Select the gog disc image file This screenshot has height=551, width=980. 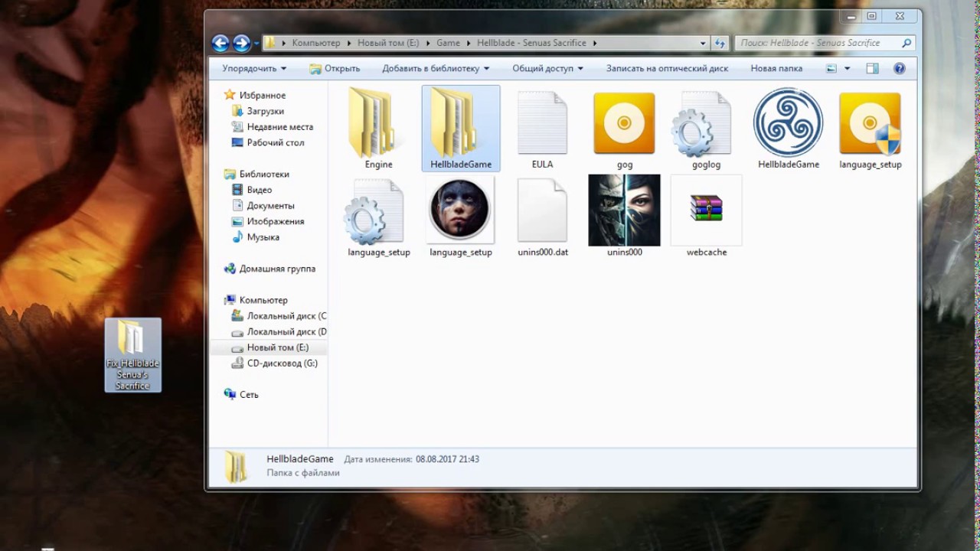(624, 122)
